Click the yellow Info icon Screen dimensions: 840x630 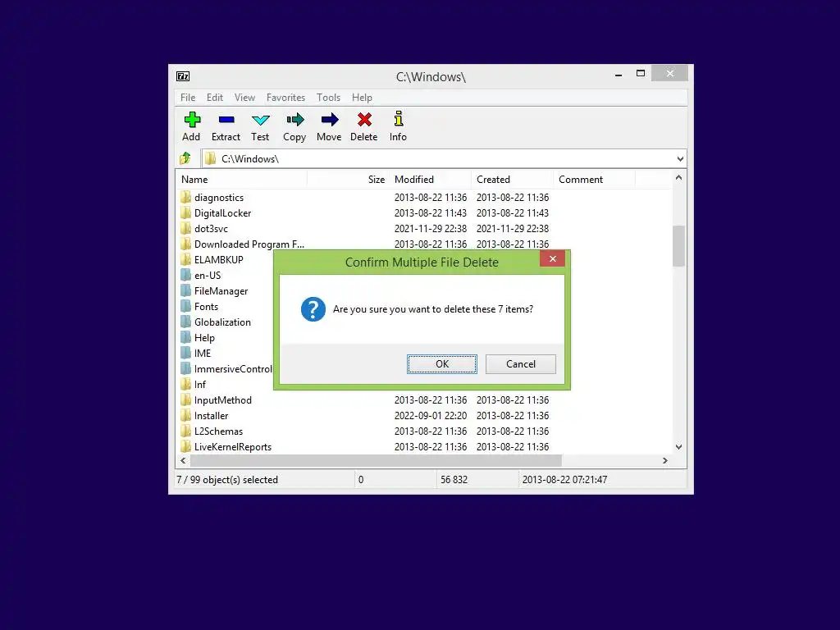(398, 119)
